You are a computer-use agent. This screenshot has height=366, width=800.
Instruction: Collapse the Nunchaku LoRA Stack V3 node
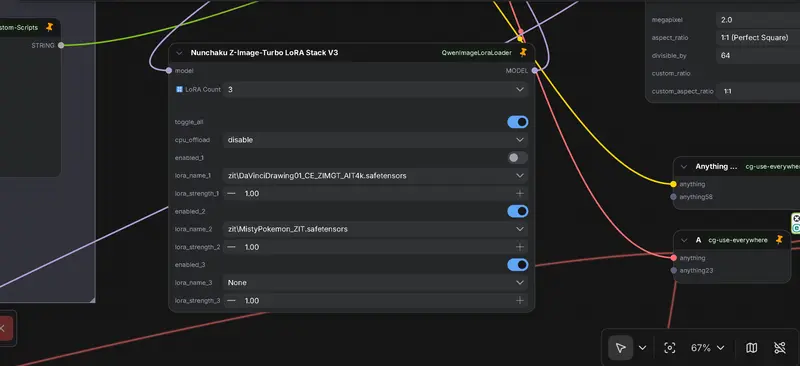pyautogui.click(x=179, y=53)
